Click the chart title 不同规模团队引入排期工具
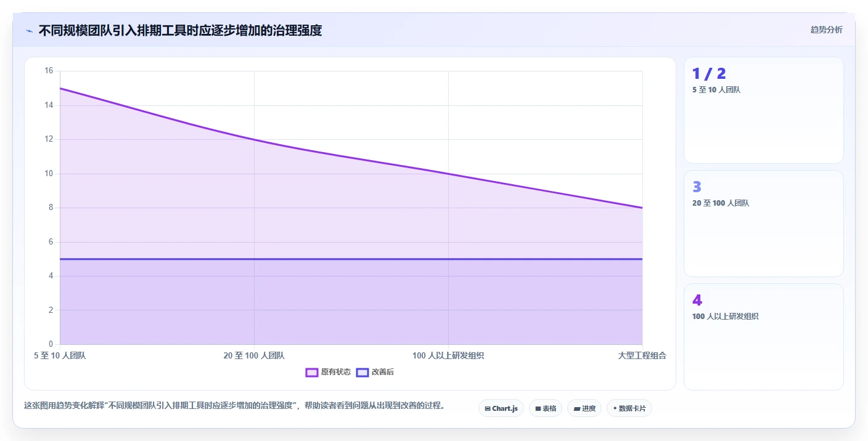The image size is (868, 441). [180, 30]
